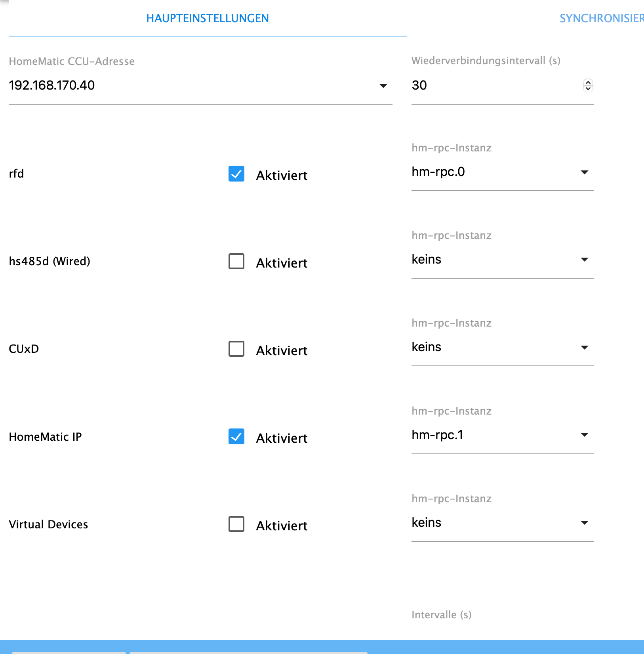Uncheck the rfd Aktiviert checkbox
Image resolution: width=644 pixels, height=654 pixels.
[x=236, y=174]
